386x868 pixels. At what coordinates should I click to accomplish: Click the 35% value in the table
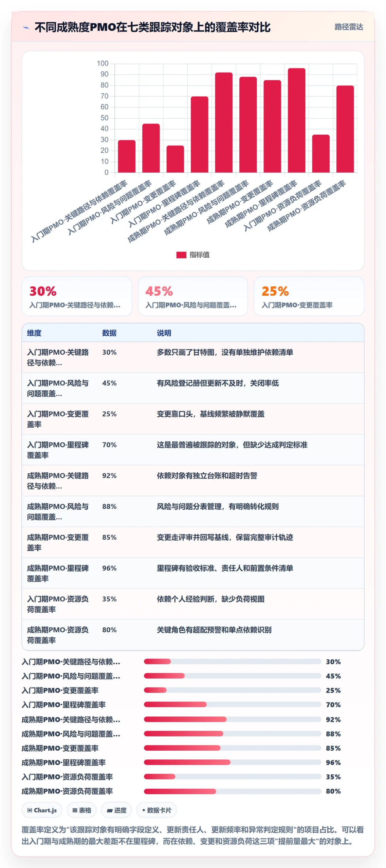109,599
